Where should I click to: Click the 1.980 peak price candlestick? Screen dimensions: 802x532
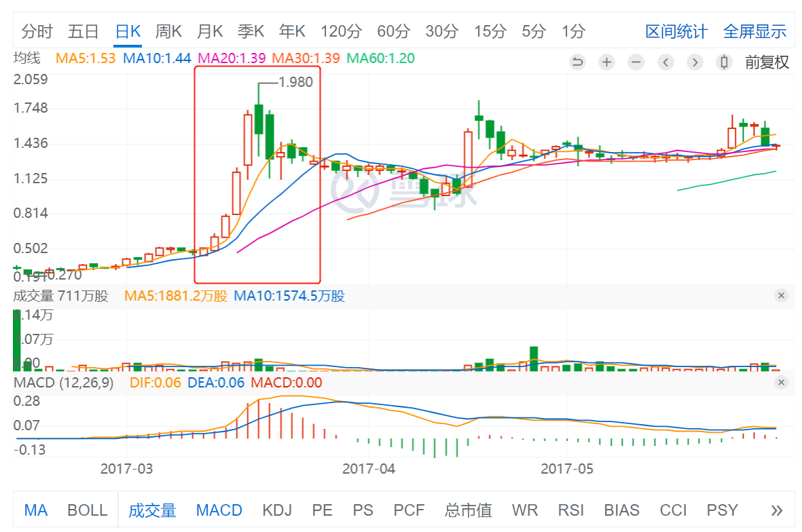259,119
